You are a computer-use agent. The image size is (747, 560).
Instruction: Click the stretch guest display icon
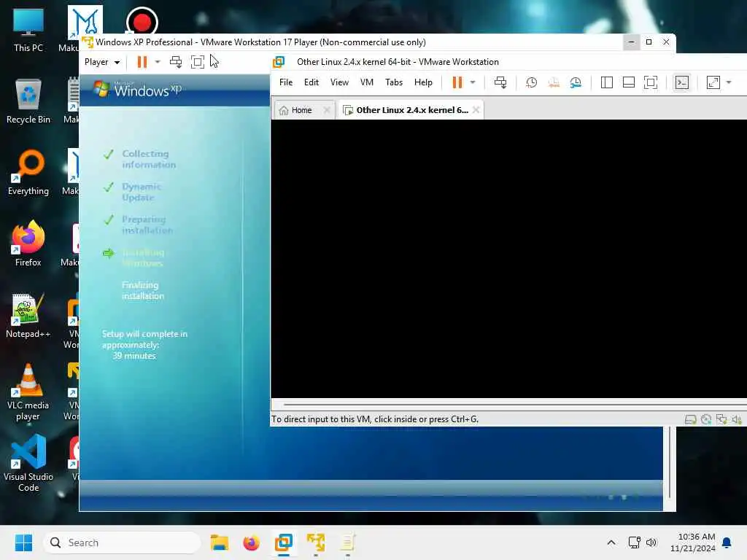713,82
